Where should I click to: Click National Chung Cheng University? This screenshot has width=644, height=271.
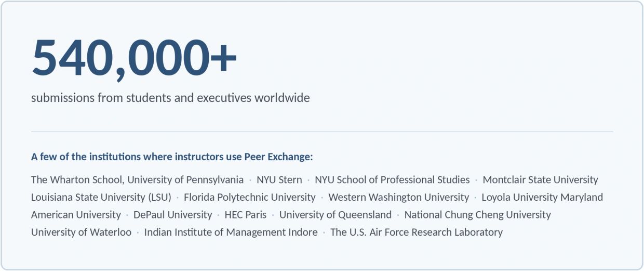pos(478,215)
